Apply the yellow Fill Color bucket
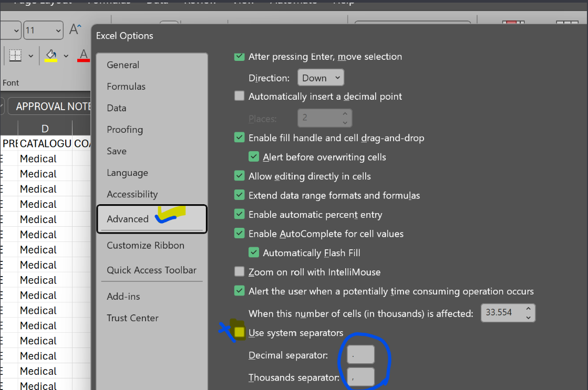588x390 pixels. coord(51,56)
